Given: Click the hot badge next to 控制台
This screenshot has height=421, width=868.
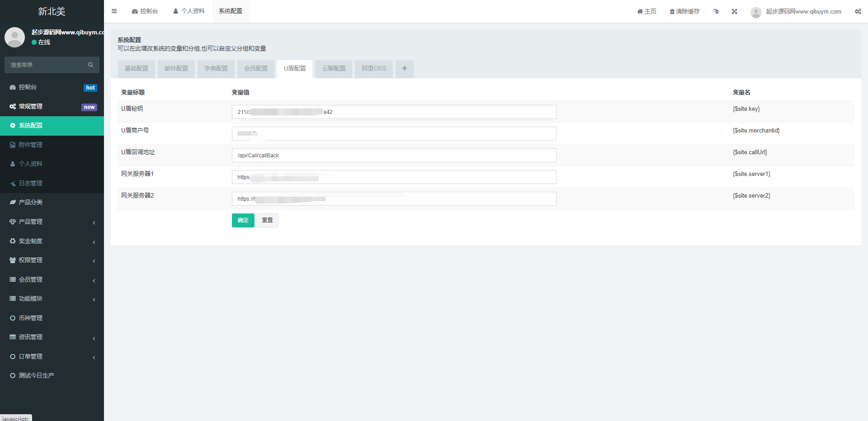Looking at the screenshot, I should (x=90, y=88).
